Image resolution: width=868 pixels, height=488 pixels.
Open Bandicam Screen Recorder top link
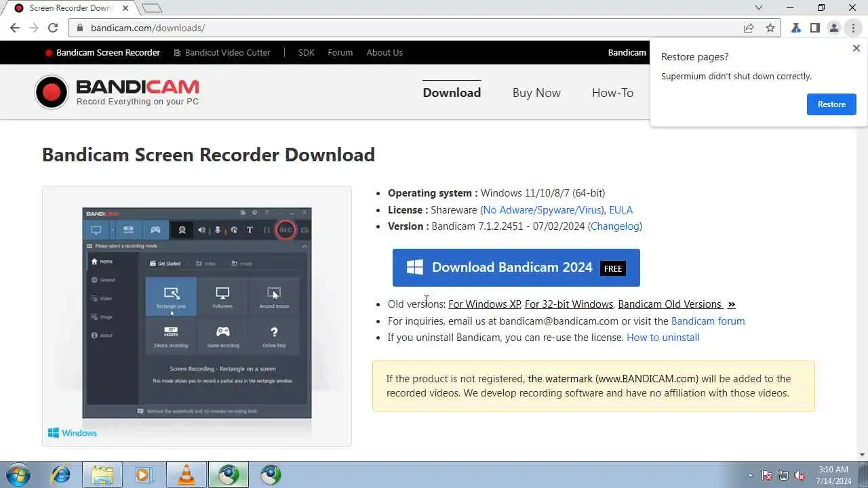tap(102, 52)
